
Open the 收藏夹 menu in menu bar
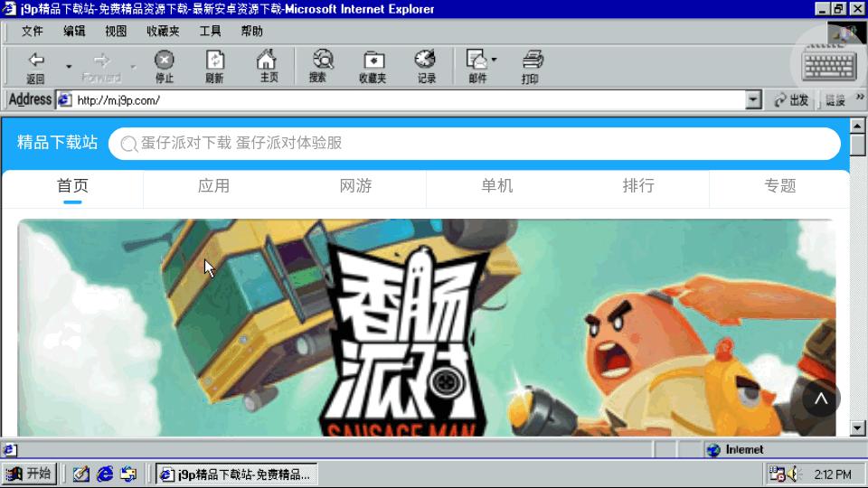click(163, 31)
